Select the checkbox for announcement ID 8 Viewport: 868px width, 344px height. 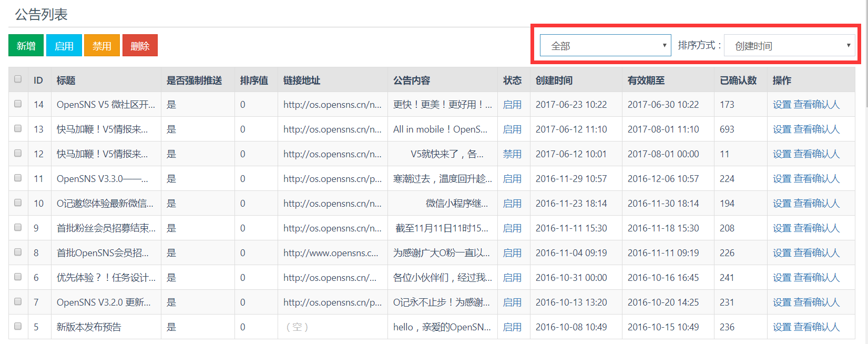click(18, 252)
